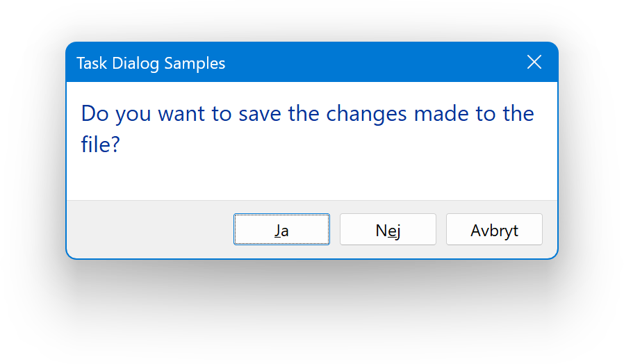Click the gray footer area left of Ja
Viewport: 624px width, 364px height.
click(149, 229)
